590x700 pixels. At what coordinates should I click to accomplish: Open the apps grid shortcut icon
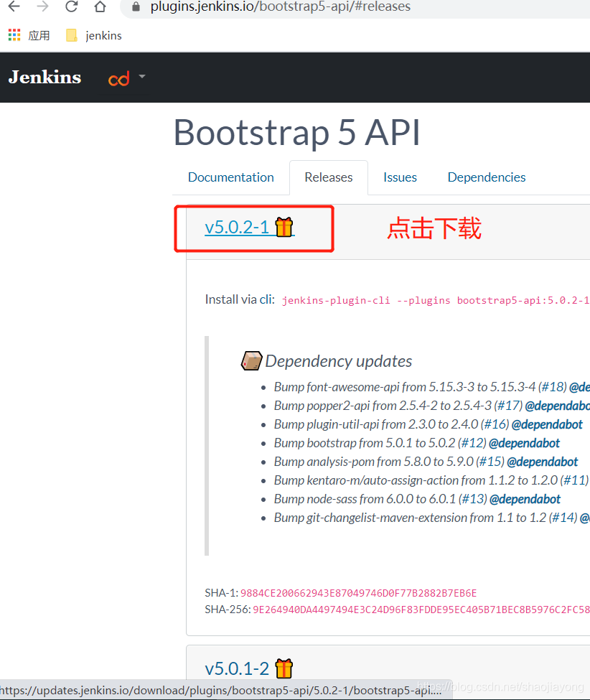pyautogui.click(x=14, y=35)
